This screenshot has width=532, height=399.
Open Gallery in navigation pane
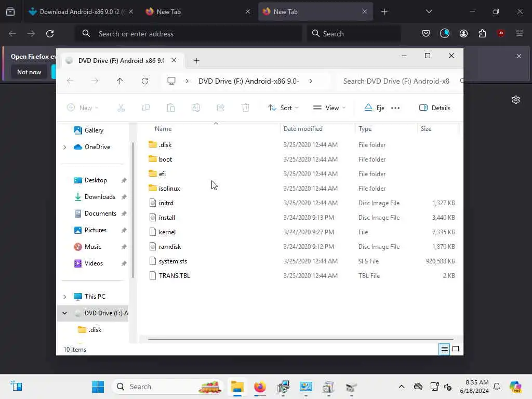coord(94,130)
